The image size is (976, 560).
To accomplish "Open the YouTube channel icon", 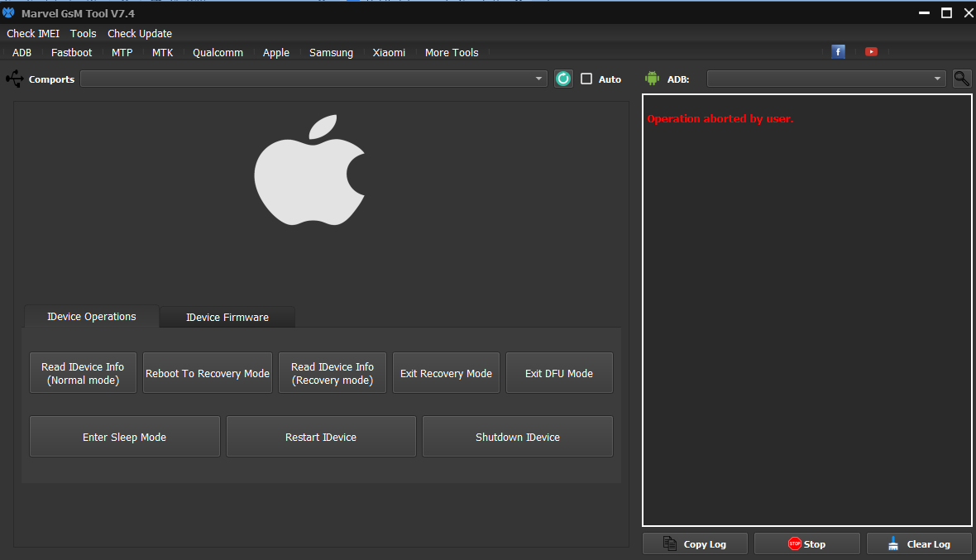I will click(871, 51).
